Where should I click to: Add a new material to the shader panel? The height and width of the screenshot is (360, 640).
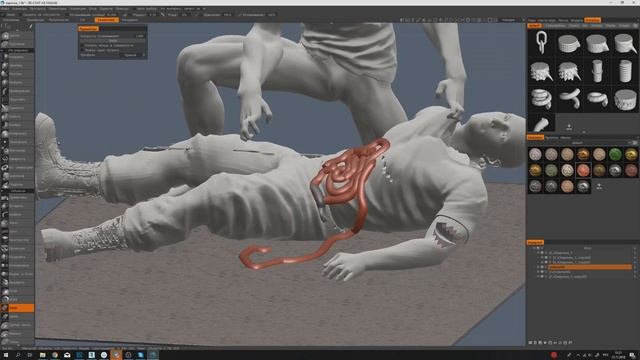599,187
